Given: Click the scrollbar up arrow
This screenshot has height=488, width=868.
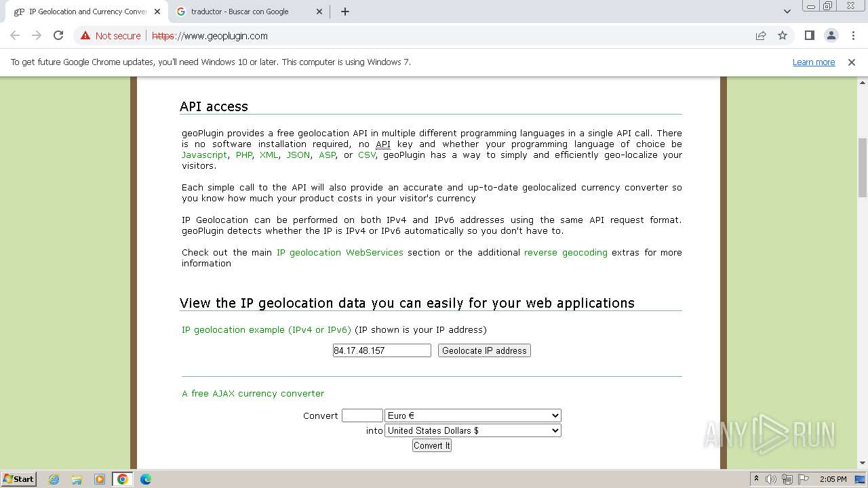Looking at the screenshot, I should pos(863,82).
